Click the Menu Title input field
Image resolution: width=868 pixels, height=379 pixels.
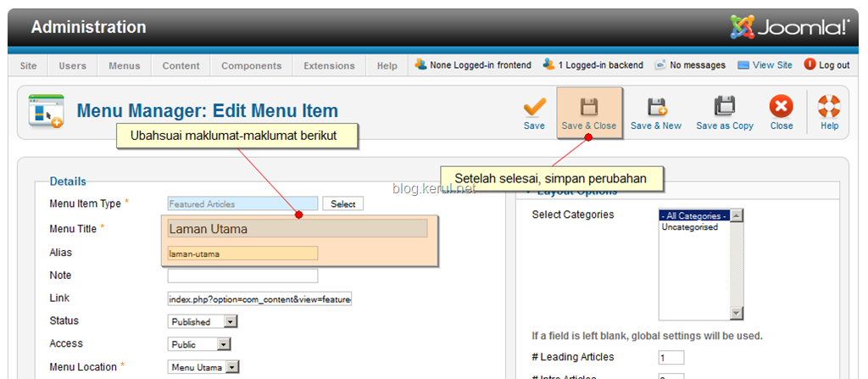298,228
